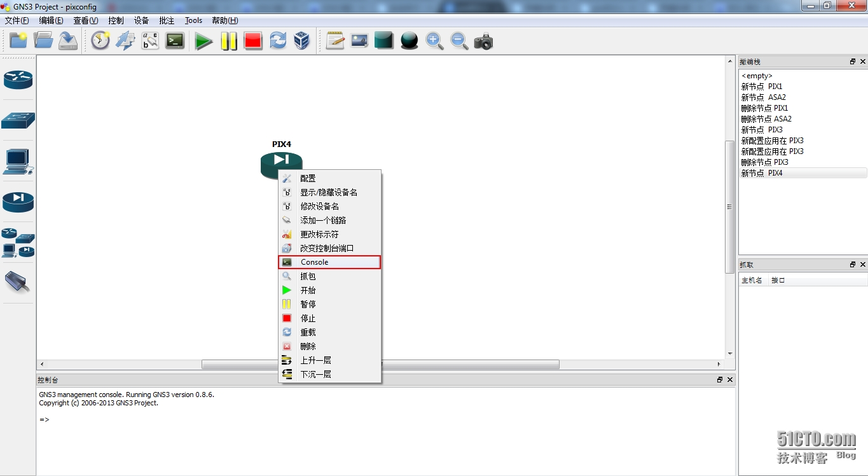The height and width of the screenshot is (476, 868).
Task: Zoom in on the topology canvas
Action: pos(434,41)
